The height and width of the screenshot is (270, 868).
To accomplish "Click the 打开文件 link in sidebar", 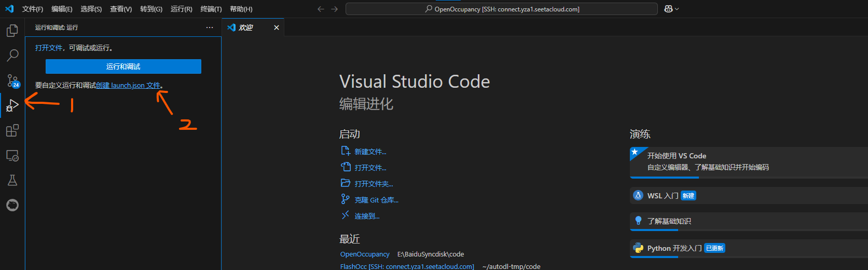I will click(x=49, y=48).
